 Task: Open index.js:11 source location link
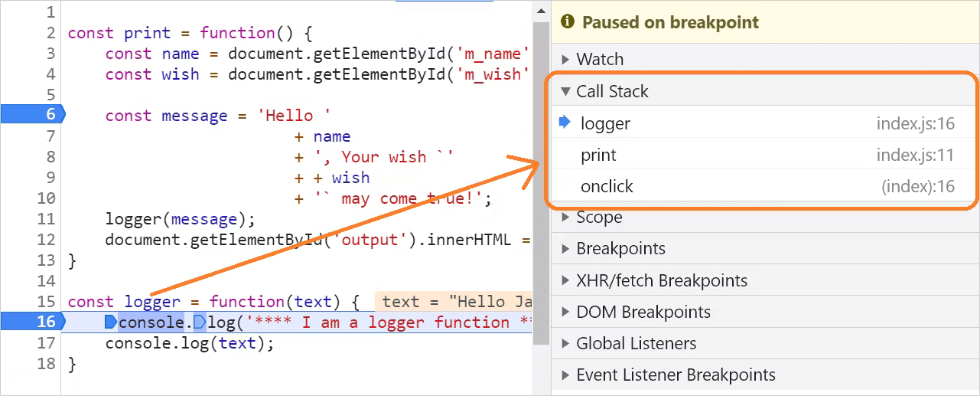pos(915,155)
